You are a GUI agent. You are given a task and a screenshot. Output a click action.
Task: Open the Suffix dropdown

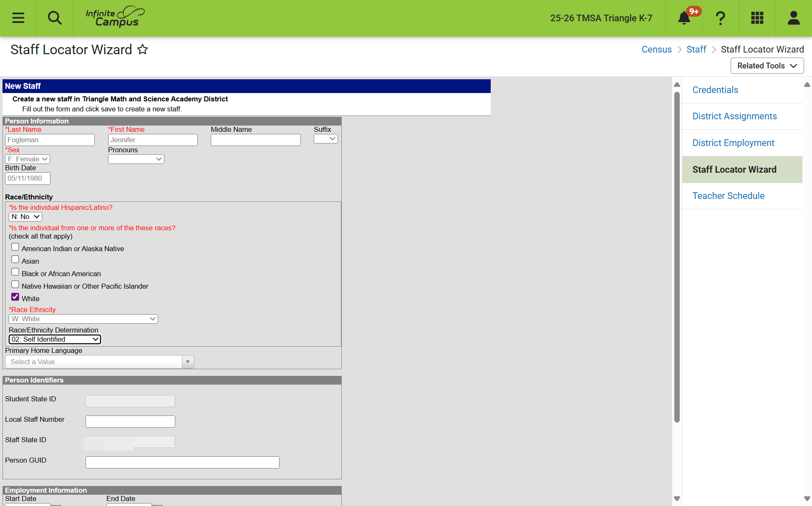[x=326, y=139]
